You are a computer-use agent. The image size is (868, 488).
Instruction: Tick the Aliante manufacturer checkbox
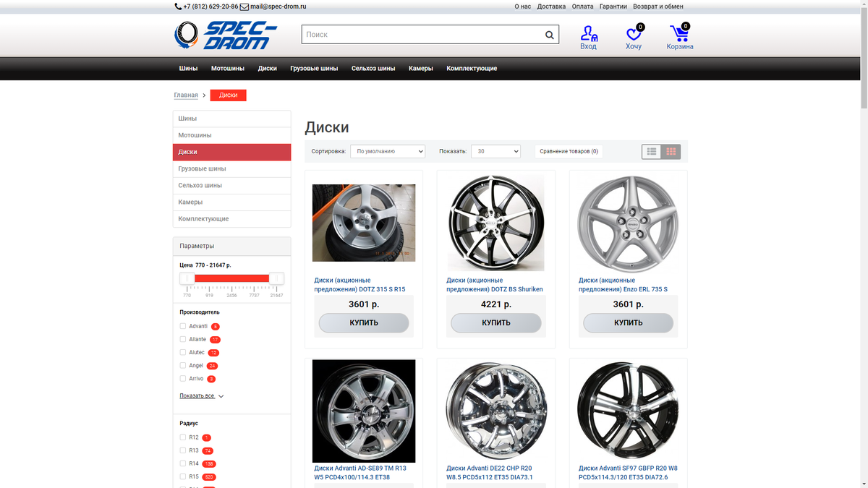[183, 339]
